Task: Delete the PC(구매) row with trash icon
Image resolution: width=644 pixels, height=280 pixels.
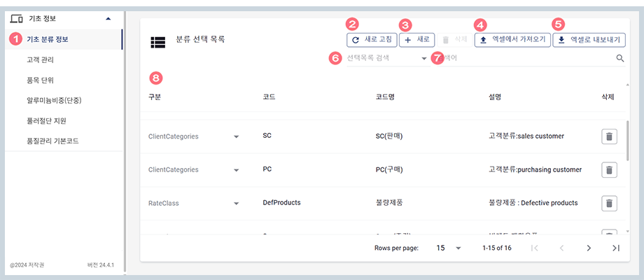Action: 609,170
